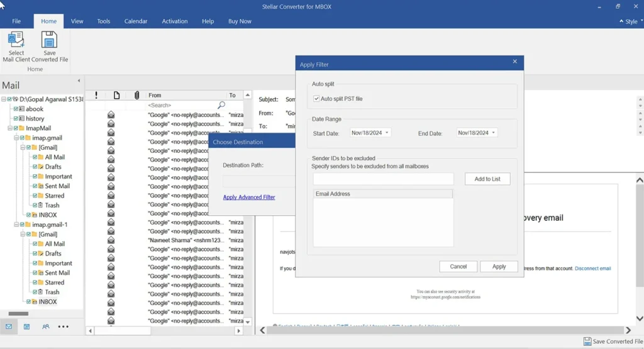Toggle the INBOX checkbox under imap.gmail-1
The image size is (644, 349).
point(28,302)
